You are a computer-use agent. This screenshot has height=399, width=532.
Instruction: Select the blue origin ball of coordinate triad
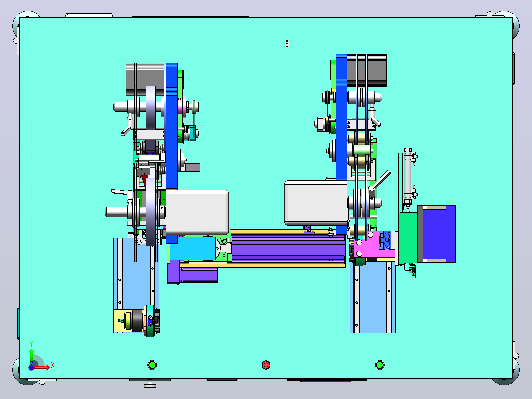pyautogui.click(x=31, y=367)
